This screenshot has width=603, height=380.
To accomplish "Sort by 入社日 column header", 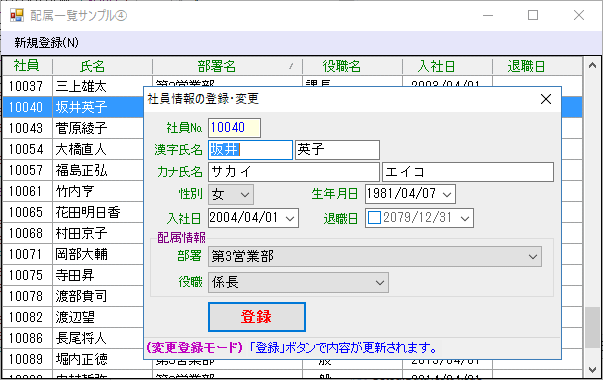I will (447, 66).
